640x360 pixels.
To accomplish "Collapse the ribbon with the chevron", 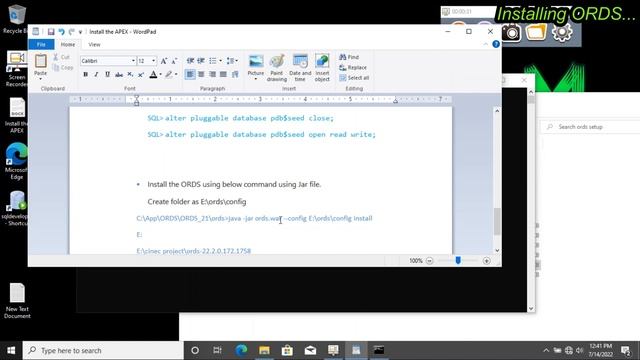I will (x=486, y=44).
